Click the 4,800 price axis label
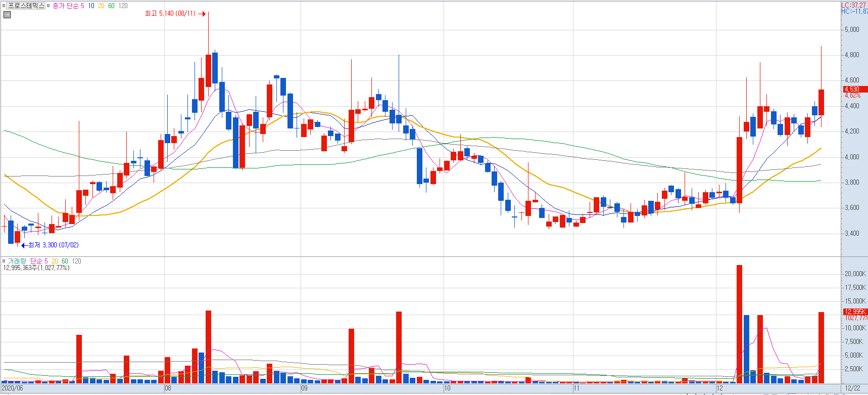This screenshot has width=868, height=395. coord(852,55)
